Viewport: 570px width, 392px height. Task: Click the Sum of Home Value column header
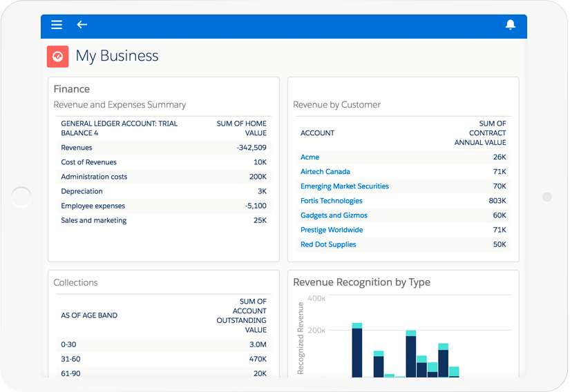click(x=241, y=128)
